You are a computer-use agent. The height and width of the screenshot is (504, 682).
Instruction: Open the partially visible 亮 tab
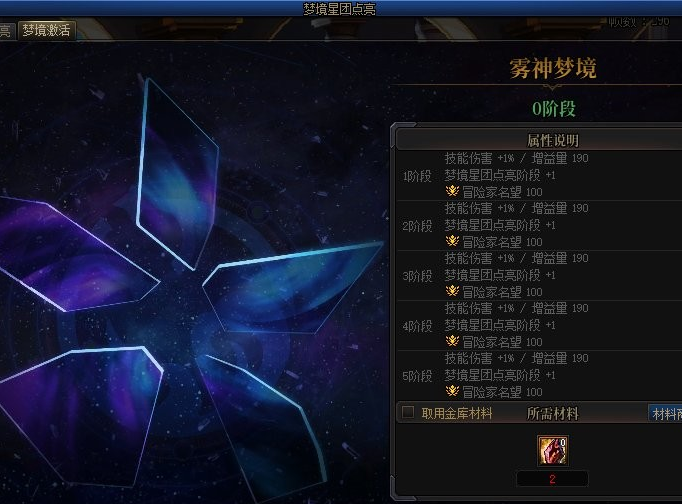coord(6,30)
